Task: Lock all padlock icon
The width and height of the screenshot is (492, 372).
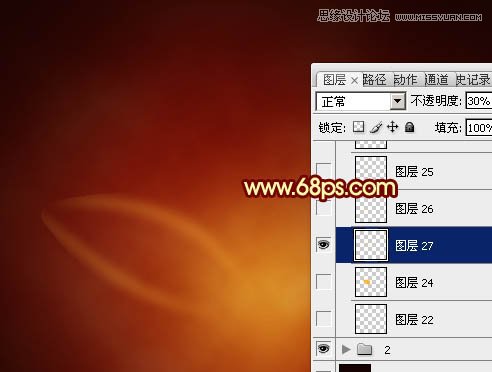Action: click(409, 127)
